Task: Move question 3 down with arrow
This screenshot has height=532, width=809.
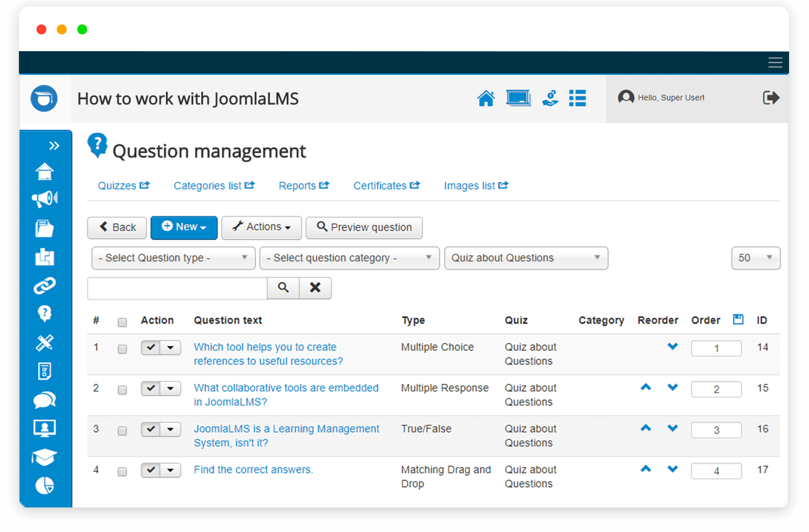Action: click(672, 428)
